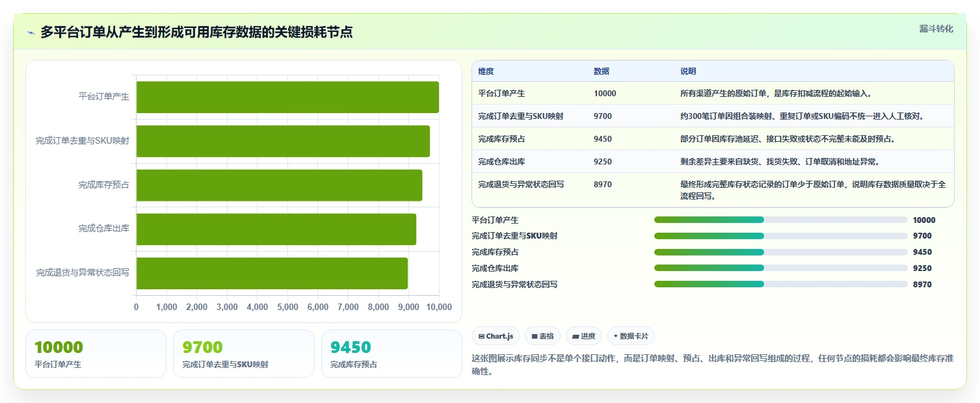Click table cell 完成退货与异常状态回写
This screenshot has height=403, width=980.
[x=521, y=185]
